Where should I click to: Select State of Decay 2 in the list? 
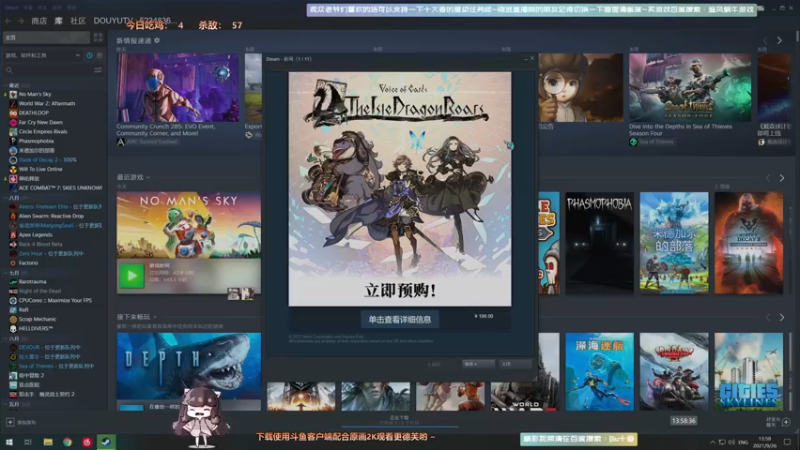pos(47,160)
